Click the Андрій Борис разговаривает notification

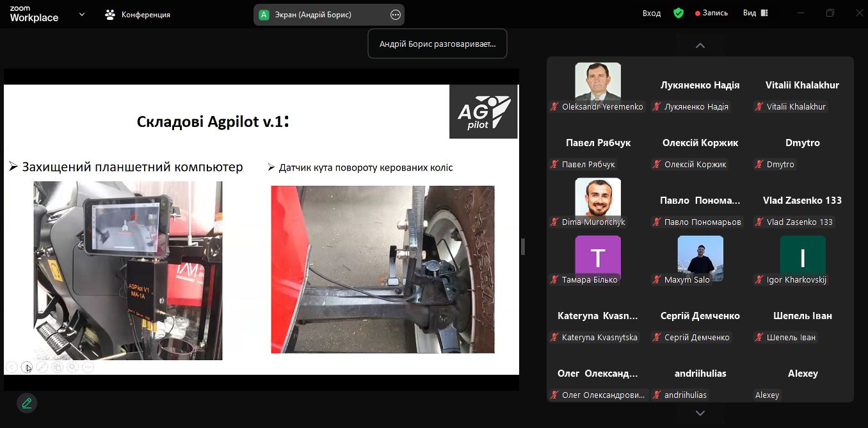437,44
